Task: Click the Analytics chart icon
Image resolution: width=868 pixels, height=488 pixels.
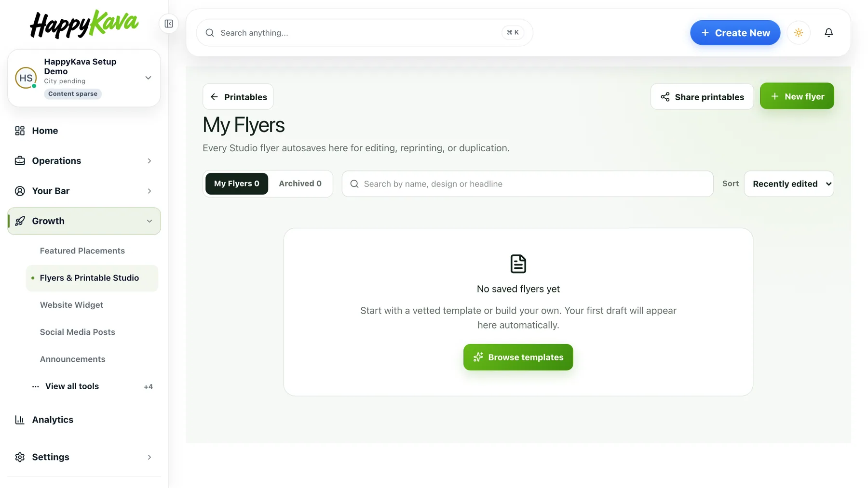Action: tap(20, 420)
